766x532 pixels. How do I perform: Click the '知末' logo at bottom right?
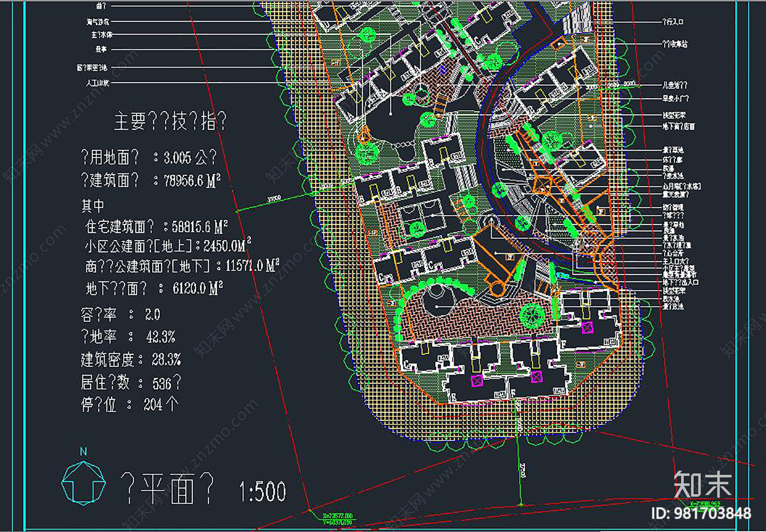click(x=703, y=485)
